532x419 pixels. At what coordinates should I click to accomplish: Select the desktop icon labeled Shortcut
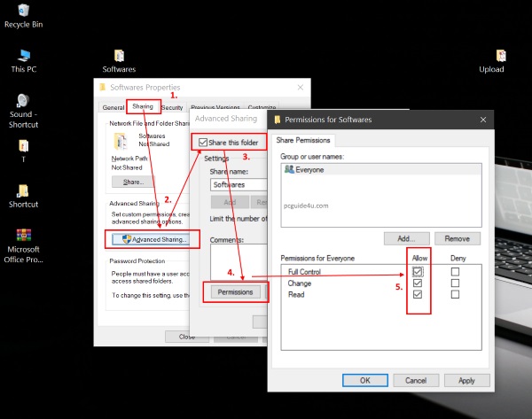[x=24, y=190]
